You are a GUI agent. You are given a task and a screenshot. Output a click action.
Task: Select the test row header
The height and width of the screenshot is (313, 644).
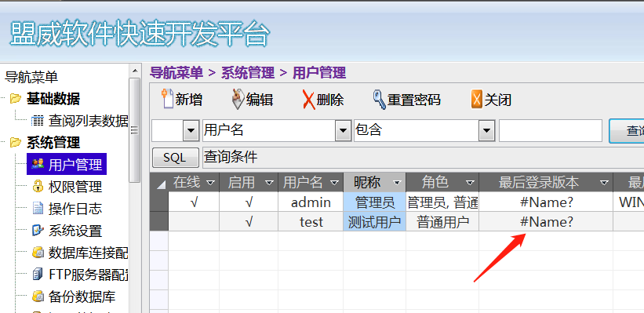159,222
